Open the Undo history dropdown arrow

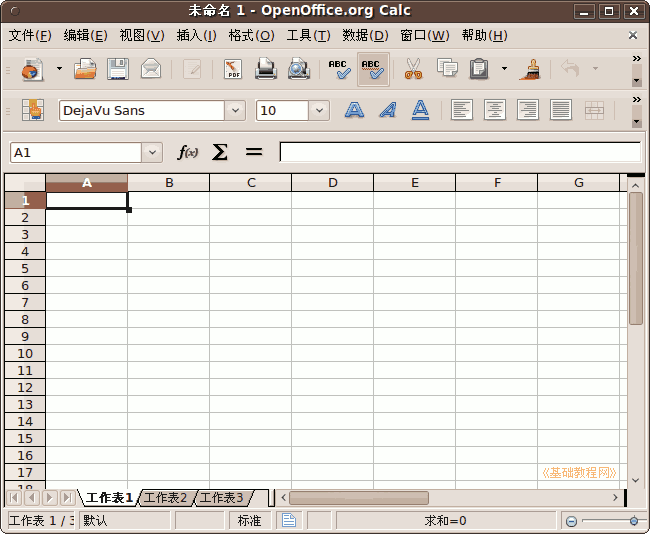click(595, 68)
